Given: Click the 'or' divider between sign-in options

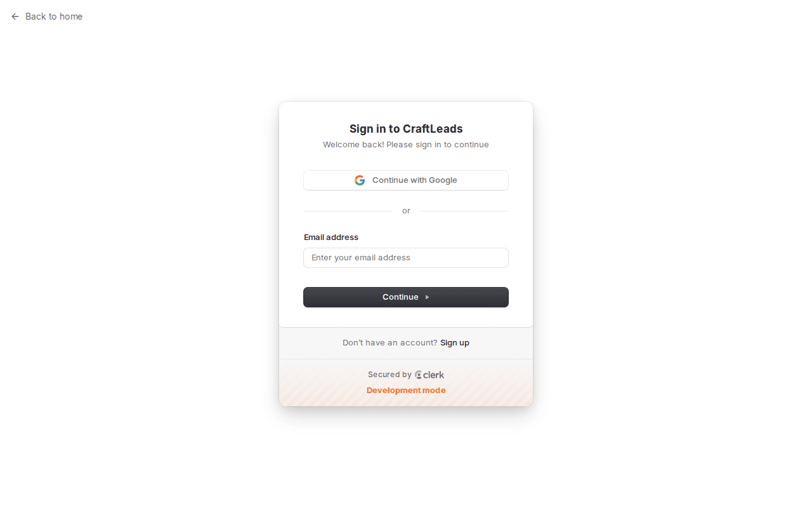Looking at the screenshot, I should pos(406,210).
